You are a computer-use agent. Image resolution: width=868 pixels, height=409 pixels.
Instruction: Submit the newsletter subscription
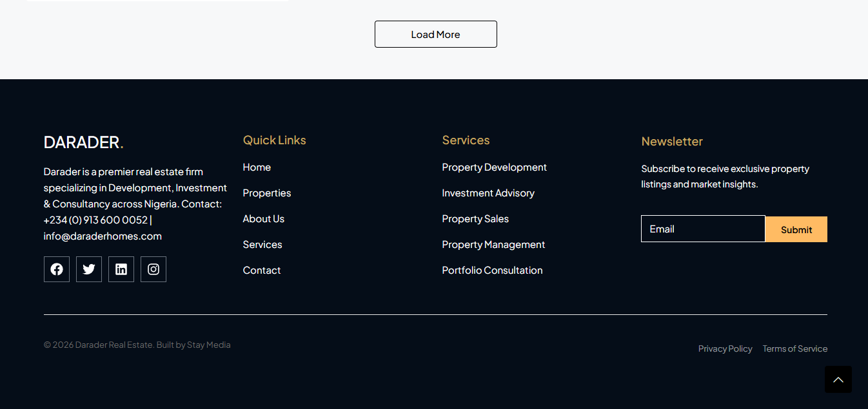click(x=796, y=229)
